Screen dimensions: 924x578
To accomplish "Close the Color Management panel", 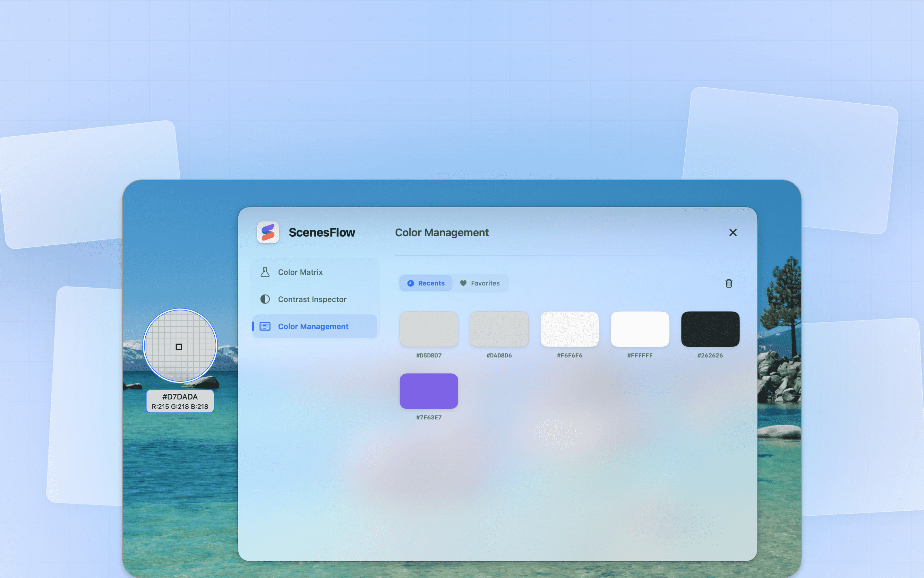I will click(x=733, y=232).
